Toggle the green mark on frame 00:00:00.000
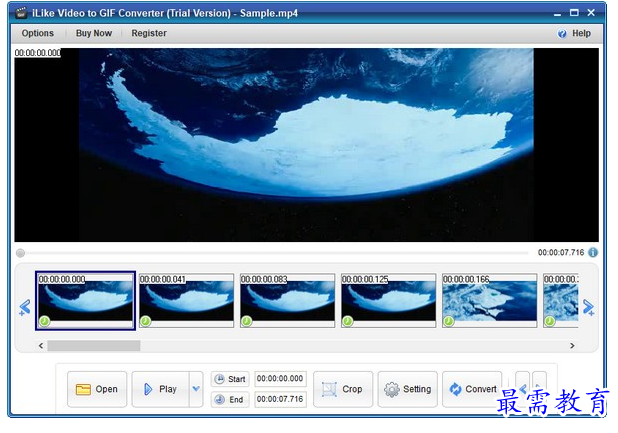Viewport: 618px width, 433px height. click(x=45, y=321)
